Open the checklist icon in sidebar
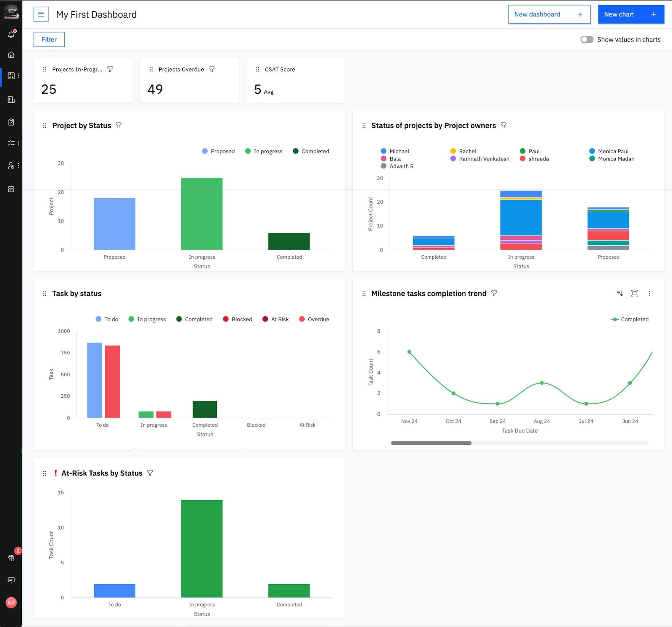Viewport: 672px width, 627px height. tap(11, 143)
